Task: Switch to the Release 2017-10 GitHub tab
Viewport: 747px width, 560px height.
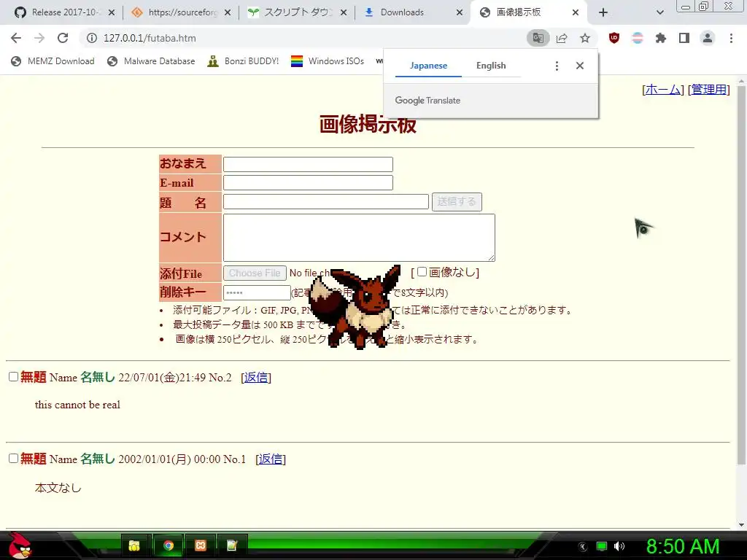Action: tap(64, 12)
